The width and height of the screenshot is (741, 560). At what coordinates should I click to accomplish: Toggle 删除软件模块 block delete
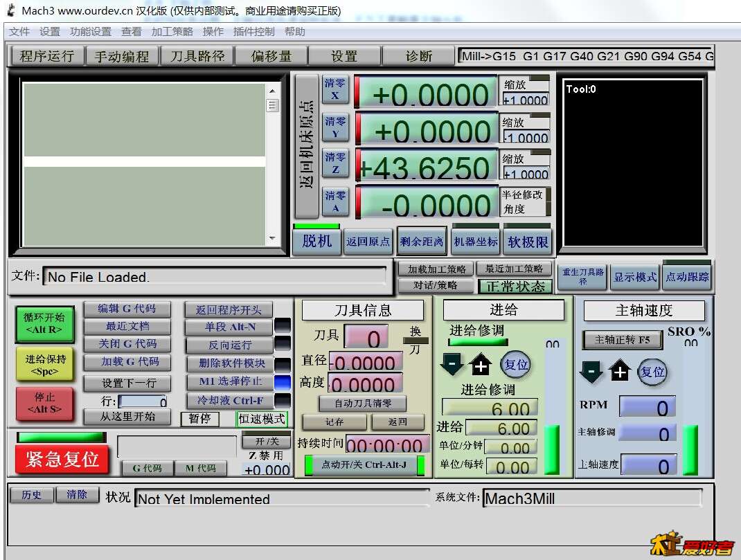[230, 363]
